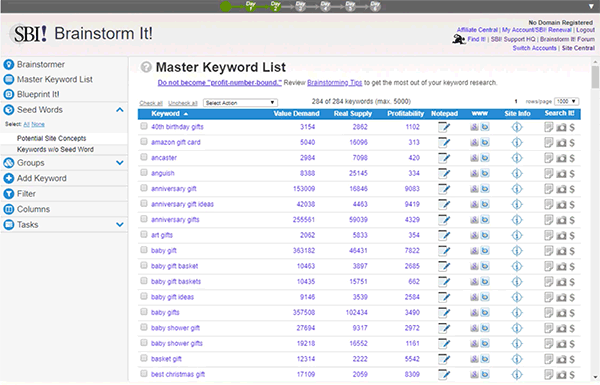The image size is (600, 385).
Task: Check the art gifts row checkbox
Action: click(x=143, y=234)
